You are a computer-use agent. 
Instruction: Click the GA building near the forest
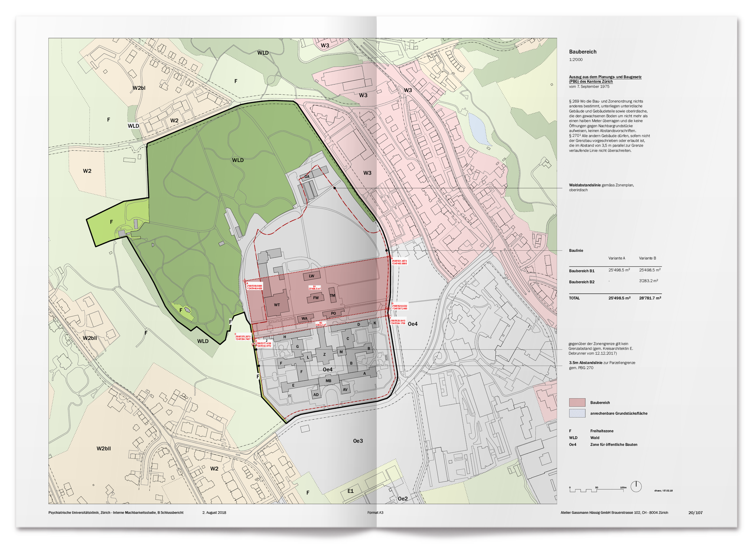tap(307, 177)
